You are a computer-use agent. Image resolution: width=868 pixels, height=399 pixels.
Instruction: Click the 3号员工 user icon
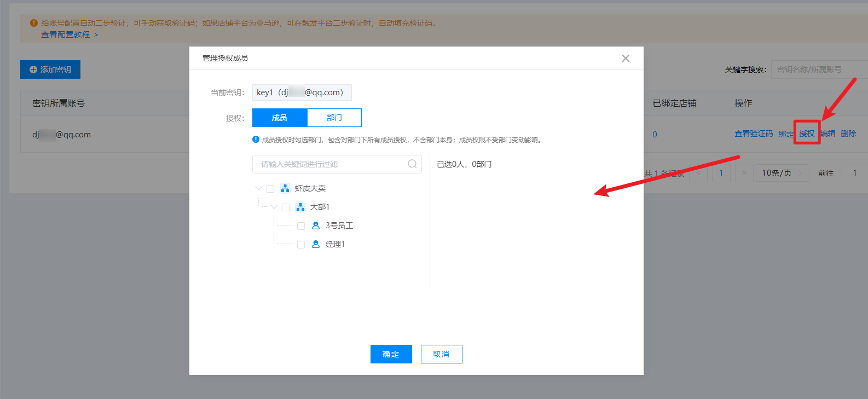pos(316,225)
